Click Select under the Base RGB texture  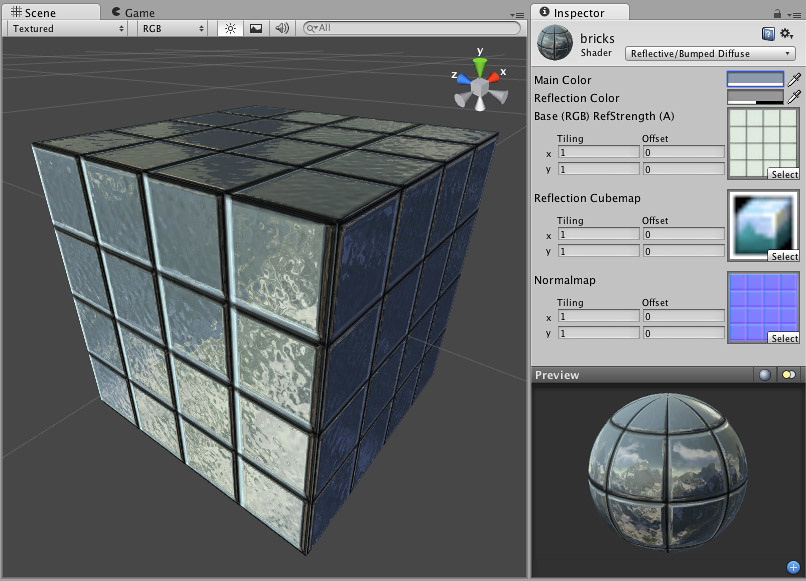tap(785, 174)
